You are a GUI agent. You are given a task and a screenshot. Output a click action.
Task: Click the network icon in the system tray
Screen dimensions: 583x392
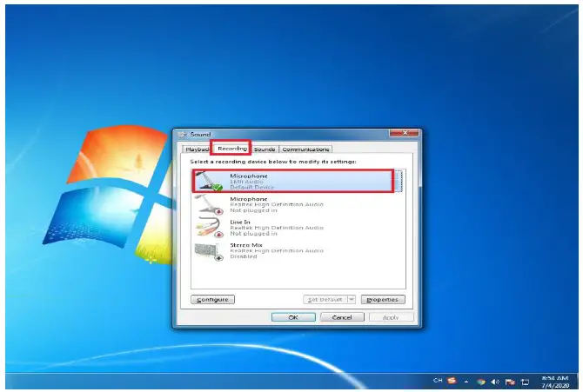click(525, 382)
